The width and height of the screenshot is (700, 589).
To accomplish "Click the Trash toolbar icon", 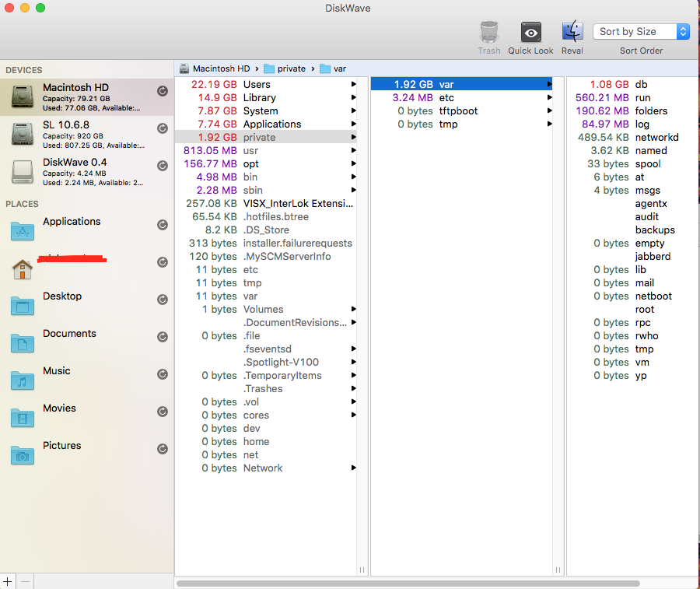I will coord(489,32).
